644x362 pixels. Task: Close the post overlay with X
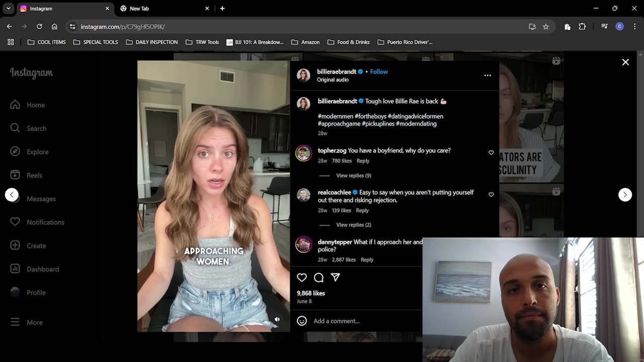[625, 62]
